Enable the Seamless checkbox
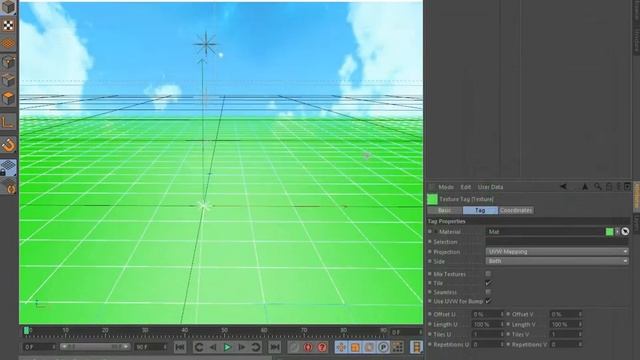640x360 pixels. tap(488, 292)
